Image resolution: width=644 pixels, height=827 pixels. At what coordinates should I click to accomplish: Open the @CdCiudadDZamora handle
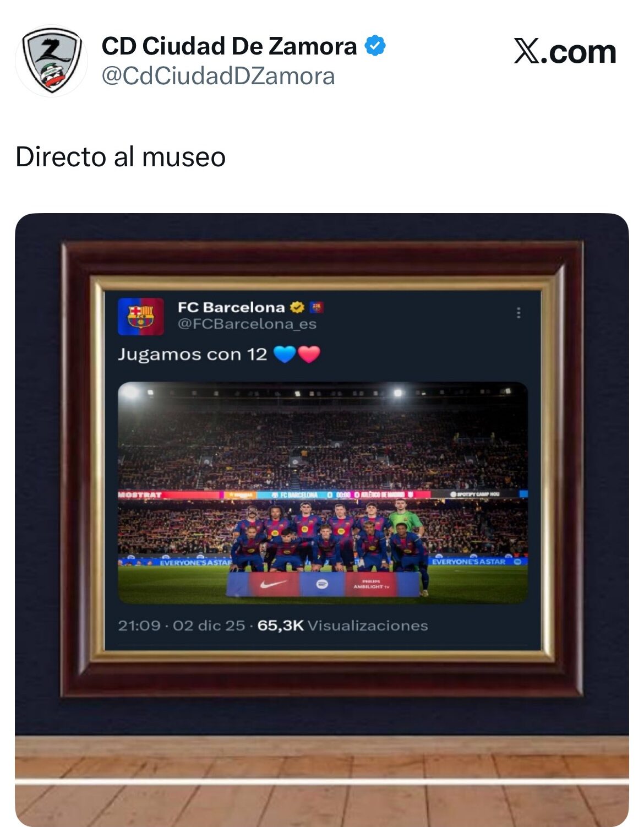tap(218, 76)
